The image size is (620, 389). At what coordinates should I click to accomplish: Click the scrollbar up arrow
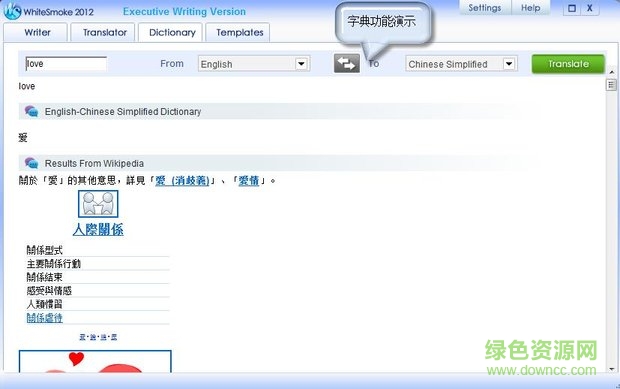[x=612, y=72]
